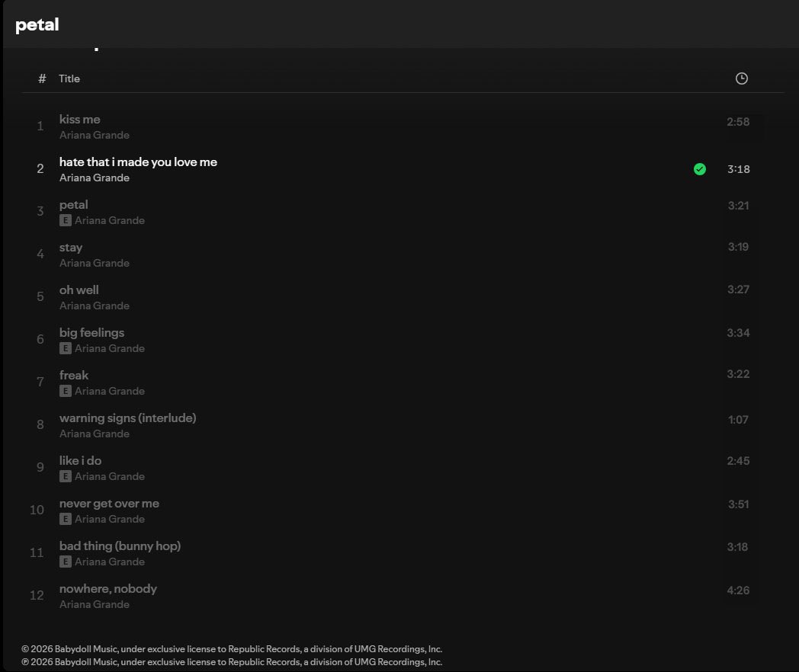Click track number 2
The width and height of the screenshot is (799, 672).
pos(40,168)
